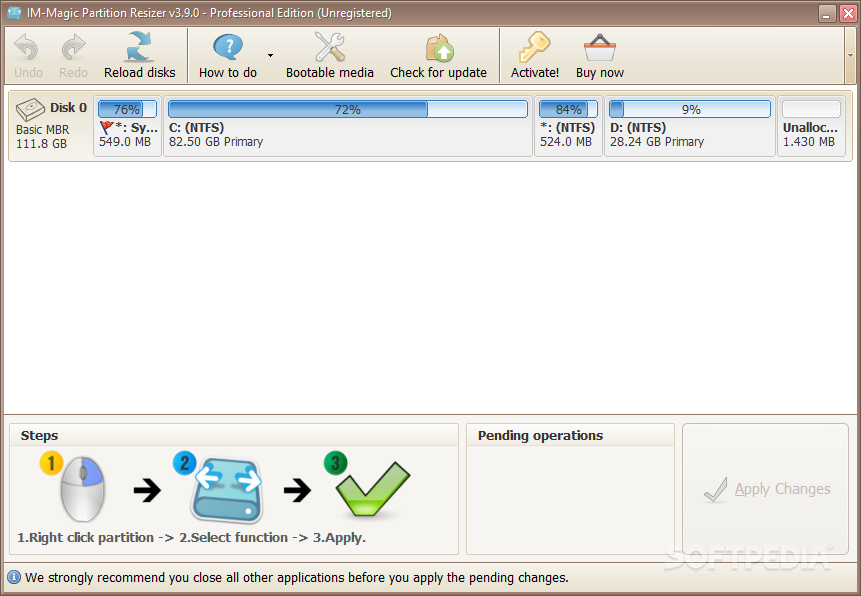Click the red flag icon on system partition
Image resolution: width=861 pixels, height=596 pixels.
click(x=106, y=127)
